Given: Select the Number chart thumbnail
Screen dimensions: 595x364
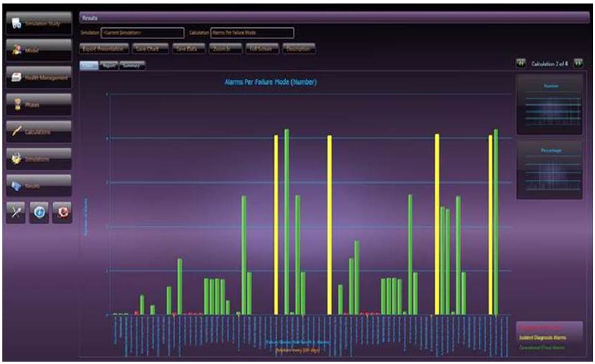Looking at the screenshot, I should (x=549, y=105).
